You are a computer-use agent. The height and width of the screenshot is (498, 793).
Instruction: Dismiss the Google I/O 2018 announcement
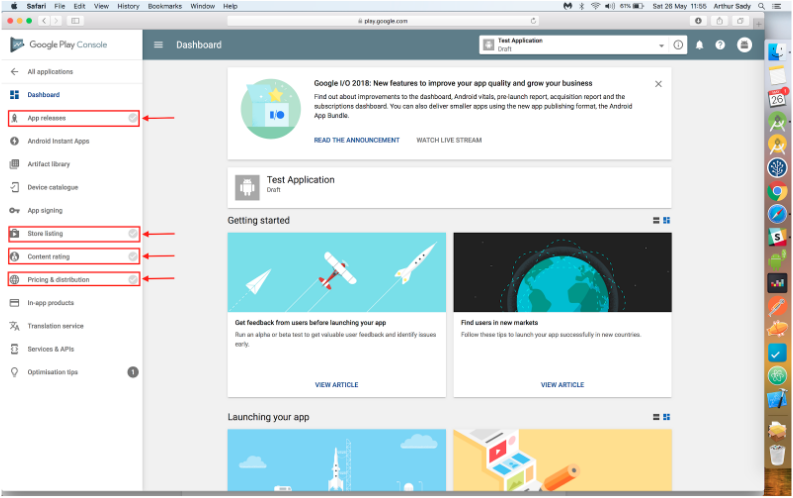pos(658,84)
